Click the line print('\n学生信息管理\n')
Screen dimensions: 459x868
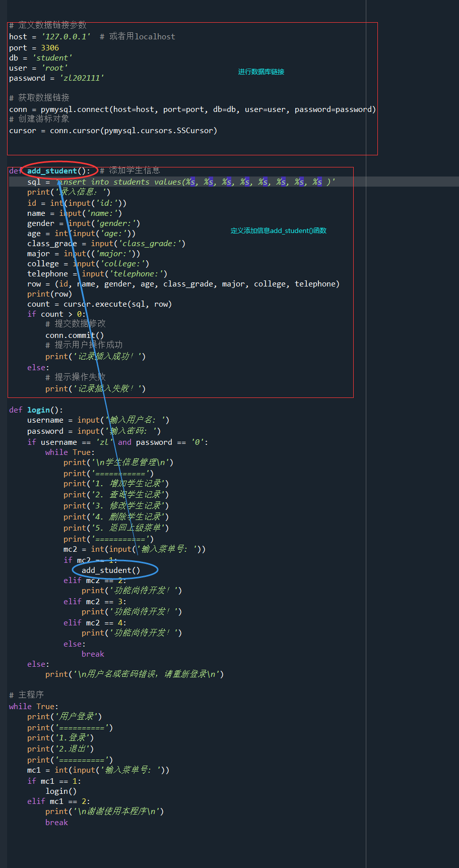118,462
